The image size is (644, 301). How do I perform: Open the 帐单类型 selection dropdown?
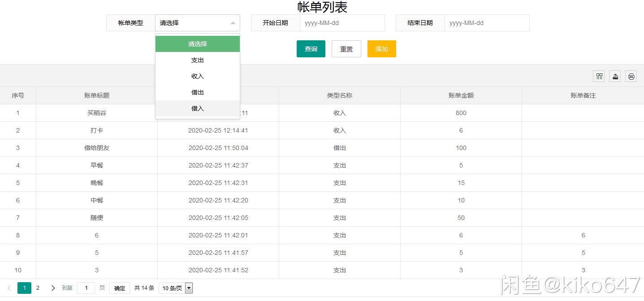[197, 22]
